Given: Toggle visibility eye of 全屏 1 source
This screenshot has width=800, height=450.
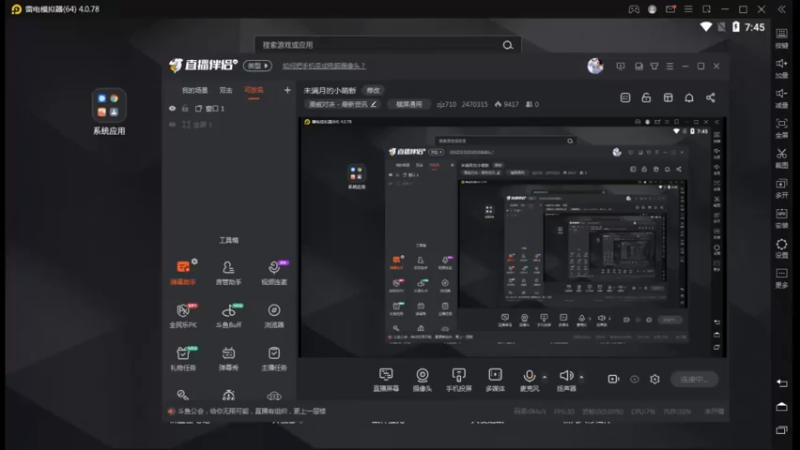Looking at the screenshot, I should 172,124.
